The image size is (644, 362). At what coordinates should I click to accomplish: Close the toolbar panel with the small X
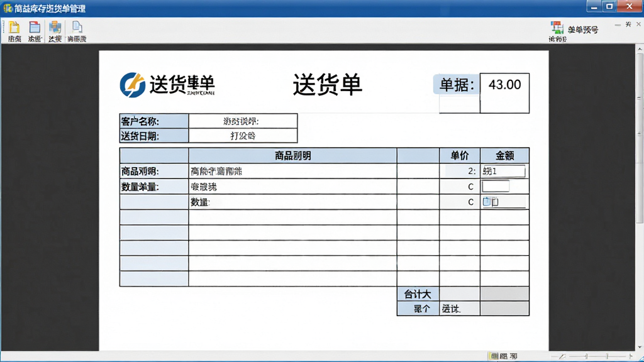[x=638, y=25]
